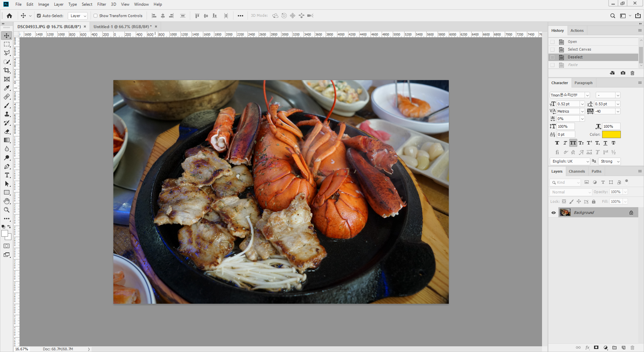This screenshot has height=352, width=644.
Task: Create new snapshot in History panel
Action: point(623,73)
